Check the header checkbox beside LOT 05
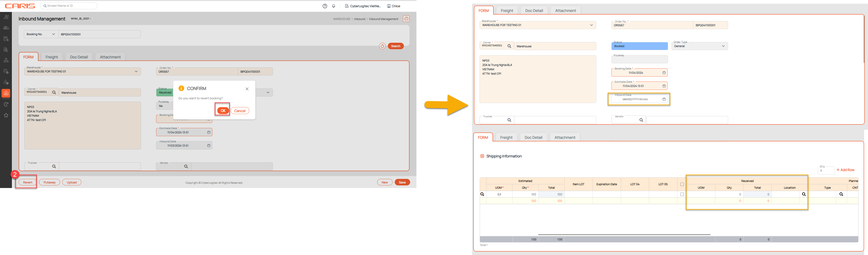Screen dimensions: 868x255 tap(682, 184)
